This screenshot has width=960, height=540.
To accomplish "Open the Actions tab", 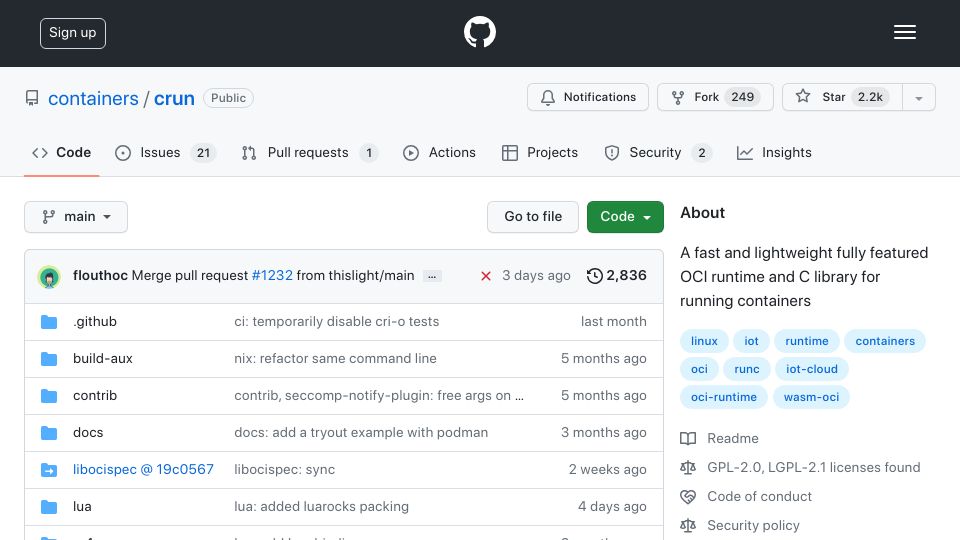I will pos(439,152).
